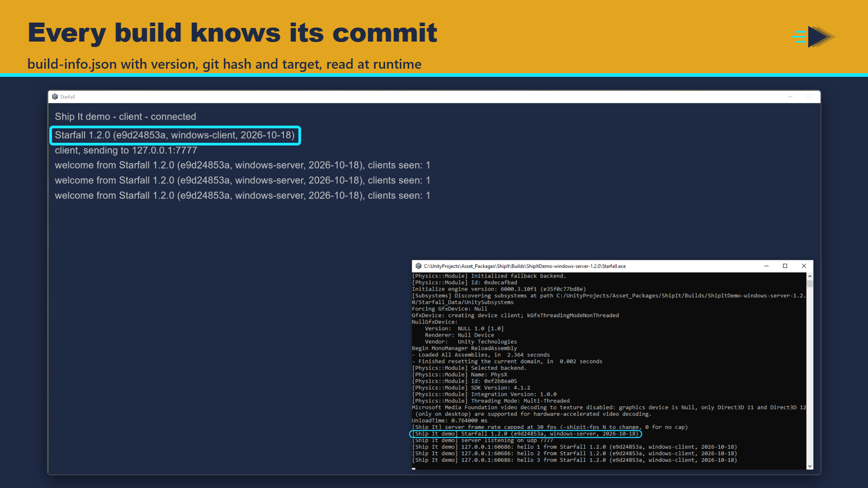Click 'Vendor: Unity Technologies' console line
The width and height of the screenshot is (868, 488).
point(471,342)
